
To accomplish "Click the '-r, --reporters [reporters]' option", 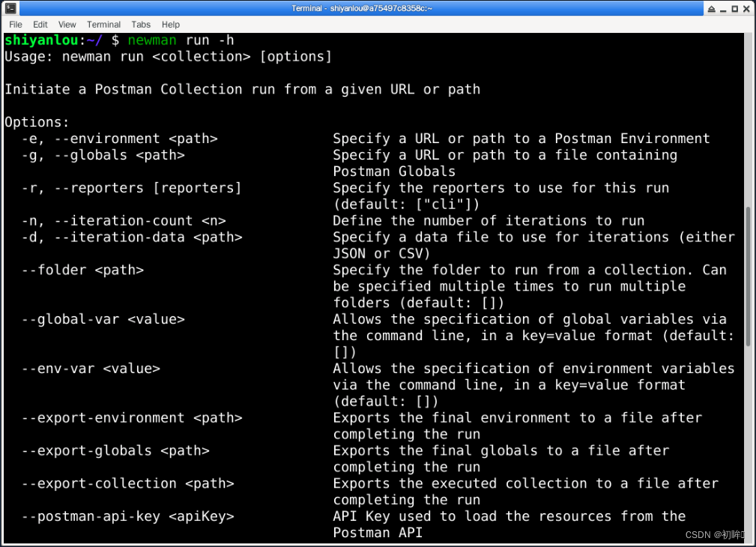I will pyautogui.click(x=131, y=188).
